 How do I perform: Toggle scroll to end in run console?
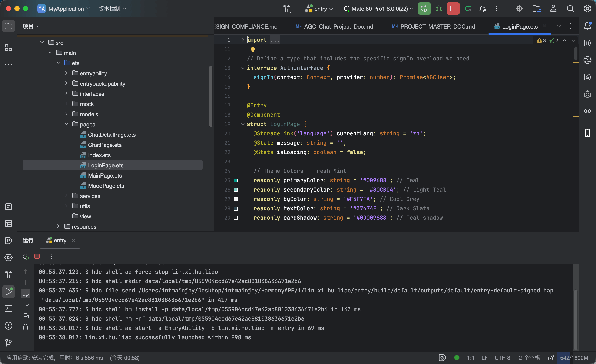tap(25, 305)
